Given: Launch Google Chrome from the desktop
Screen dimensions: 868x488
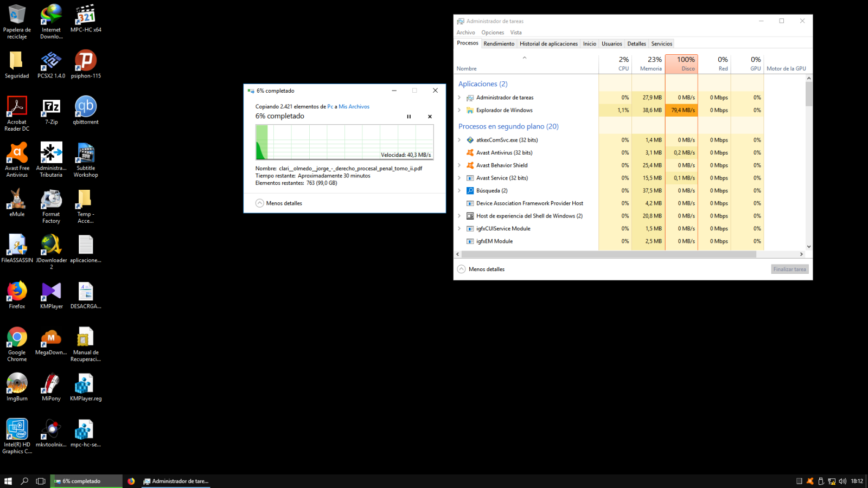Looking at the screenshot, I should pyautogui.click(x=17, y=338).
